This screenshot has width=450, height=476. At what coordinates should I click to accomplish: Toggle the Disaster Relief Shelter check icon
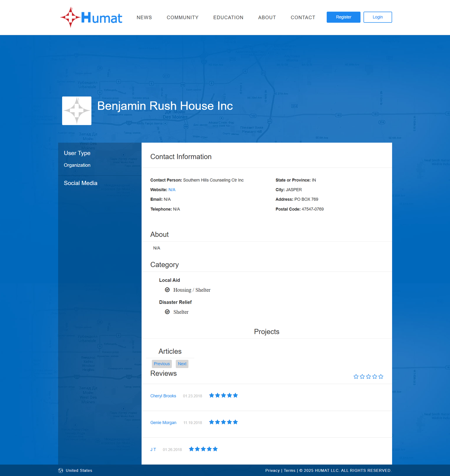(167, 312)
